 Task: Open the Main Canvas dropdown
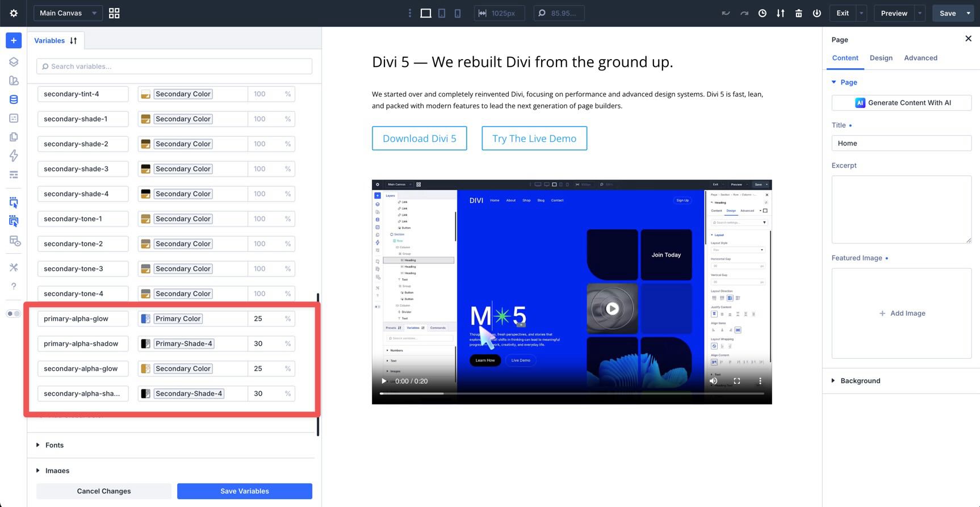68,13
